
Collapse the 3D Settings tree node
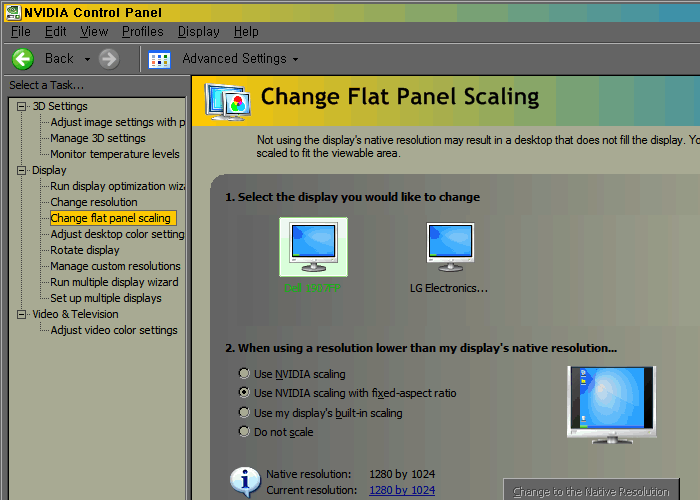(21, 106)
